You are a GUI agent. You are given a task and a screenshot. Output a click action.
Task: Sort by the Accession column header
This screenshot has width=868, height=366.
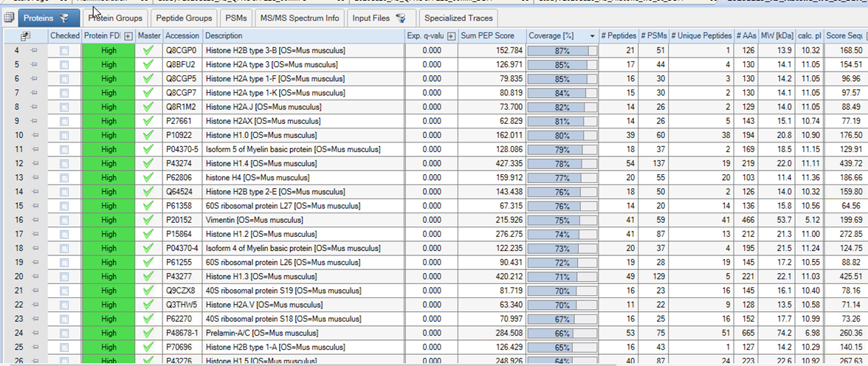(x=183, y=36)
